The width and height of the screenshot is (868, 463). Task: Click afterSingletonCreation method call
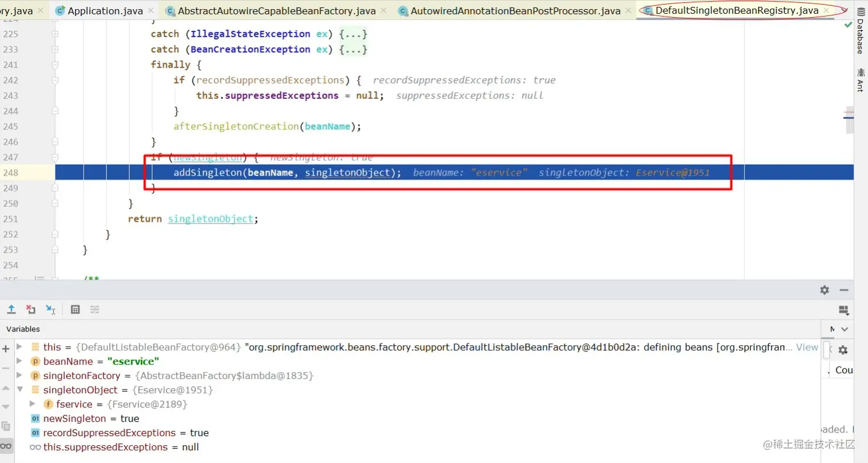pyautogui.click(x=236, y=126)
